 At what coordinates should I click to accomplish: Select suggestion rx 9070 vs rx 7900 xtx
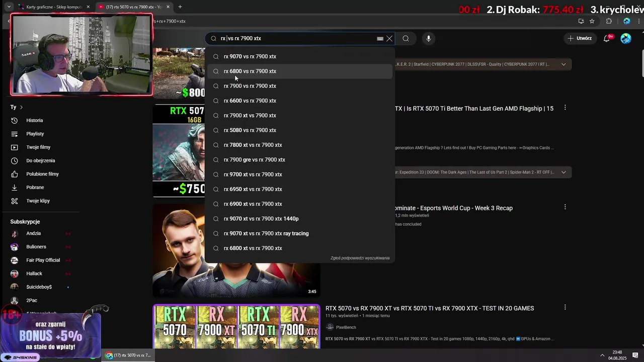pos(299,56)
